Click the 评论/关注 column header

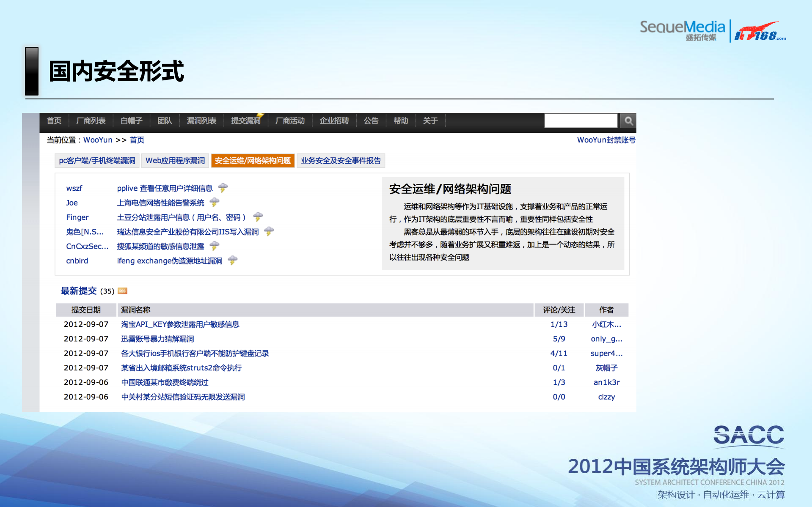559,310
